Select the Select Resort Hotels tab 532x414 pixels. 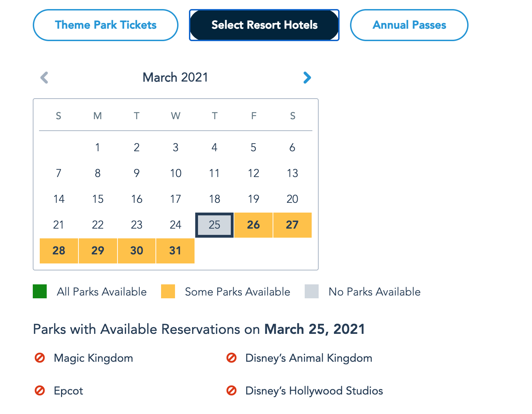pos(264,25)
